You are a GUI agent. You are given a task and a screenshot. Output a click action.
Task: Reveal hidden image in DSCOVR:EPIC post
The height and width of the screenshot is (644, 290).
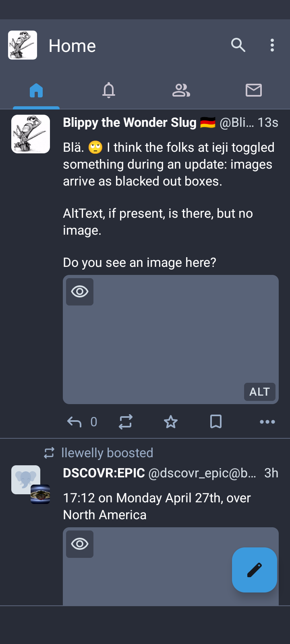(80, 544)
